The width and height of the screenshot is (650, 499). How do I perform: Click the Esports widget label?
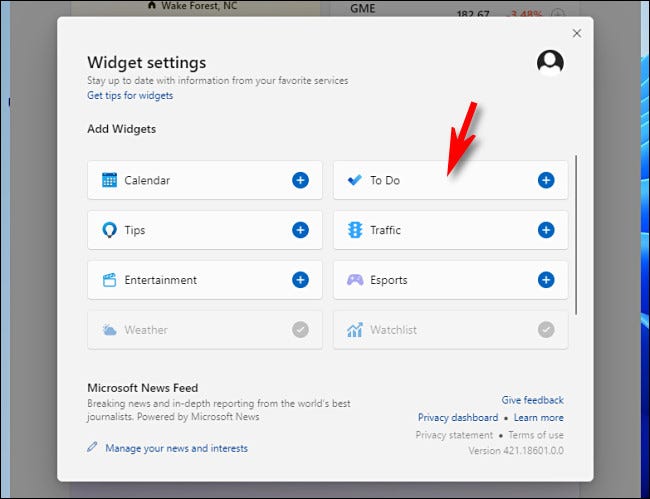[389, 280]
